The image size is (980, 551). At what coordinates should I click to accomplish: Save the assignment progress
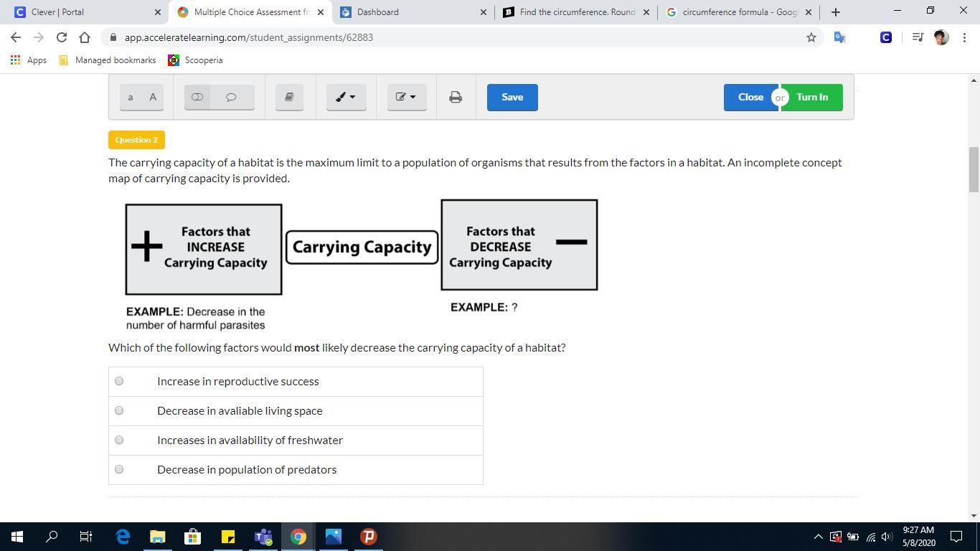512,97
